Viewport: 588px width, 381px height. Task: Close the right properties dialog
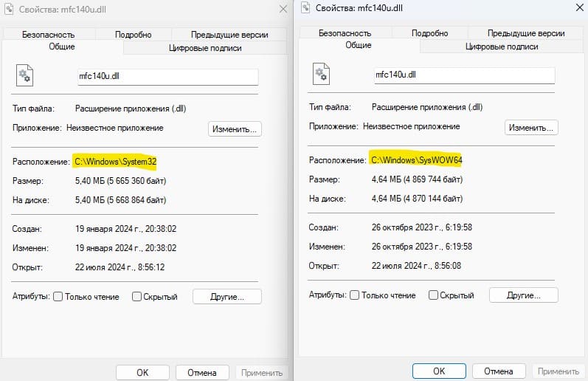point(579,7)
